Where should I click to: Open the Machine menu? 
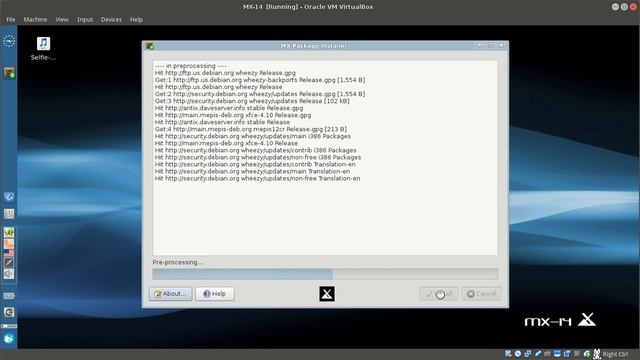point(35,20)
